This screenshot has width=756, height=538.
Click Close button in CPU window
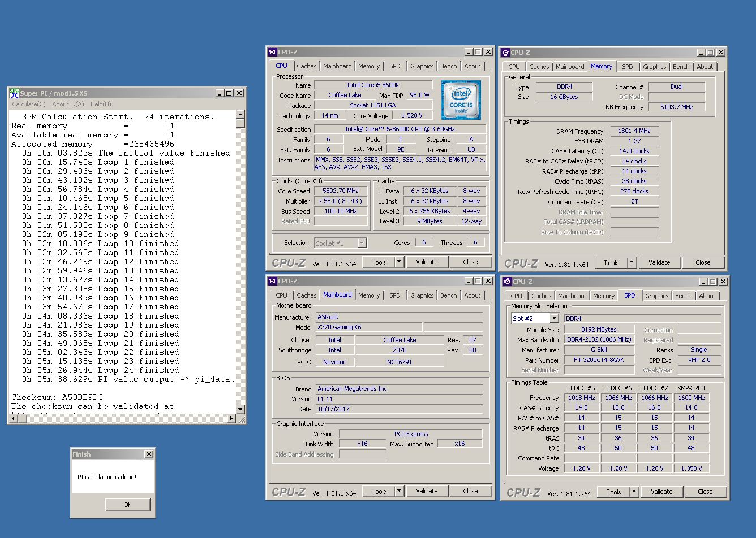[470, 262]
